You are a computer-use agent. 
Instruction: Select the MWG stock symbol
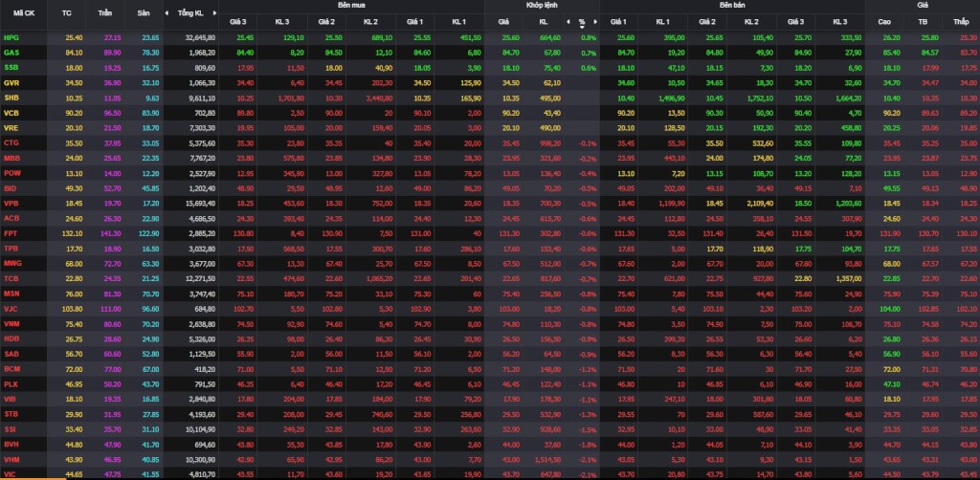coord(11,263)
